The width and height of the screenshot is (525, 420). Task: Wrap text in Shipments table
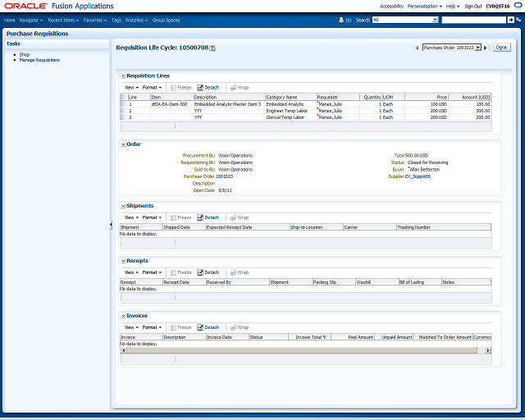[240, 217]
